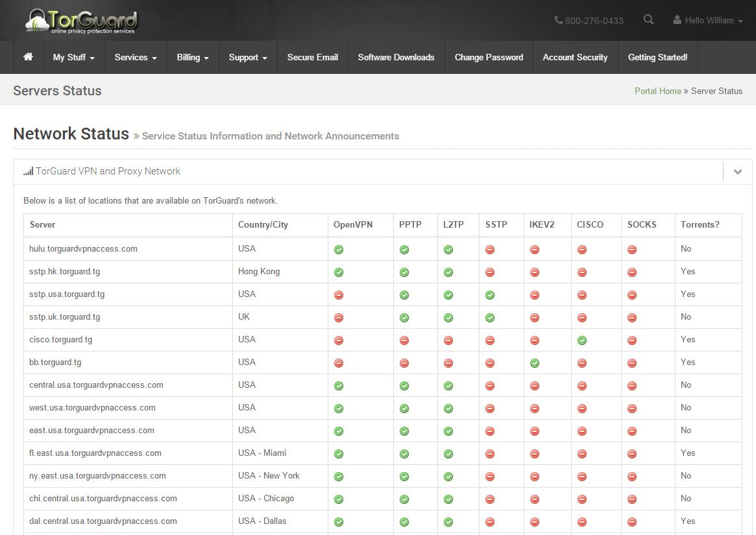Open the My Stuff dropdown menu
The image size is (756, 535).
74,57
